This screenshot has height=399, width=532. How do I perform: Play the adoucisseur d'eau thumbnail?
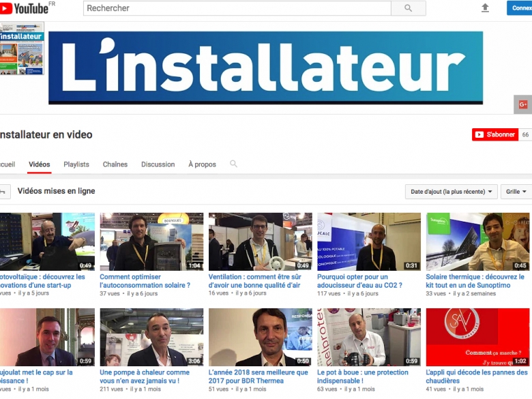point(369,241)
